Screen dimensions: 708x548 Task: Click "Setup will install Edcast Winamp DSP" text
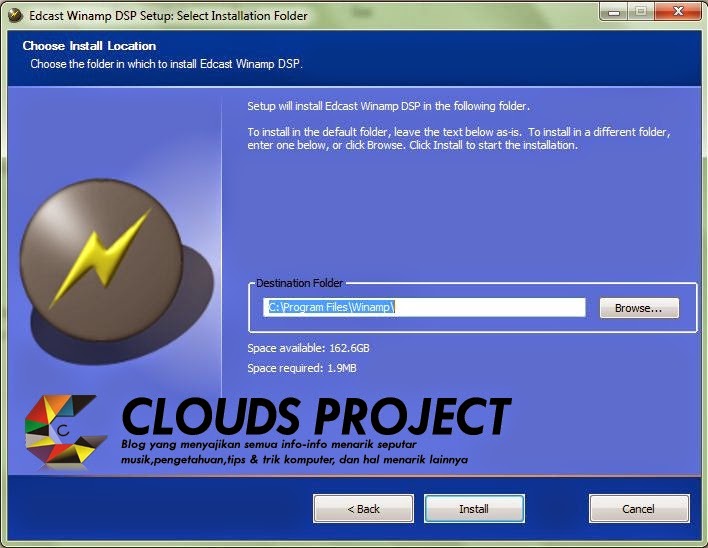[388, 106]
